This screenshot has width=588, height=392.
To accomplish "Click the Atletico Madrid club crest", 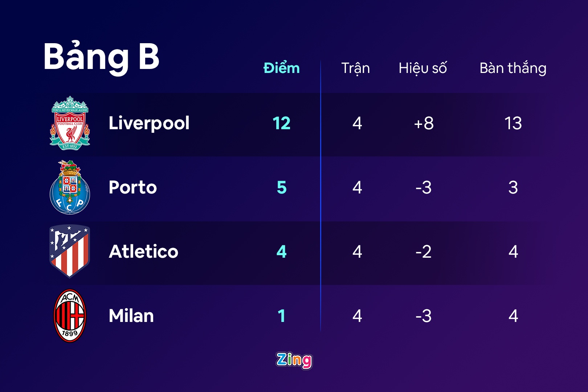I will click(70, 251).
